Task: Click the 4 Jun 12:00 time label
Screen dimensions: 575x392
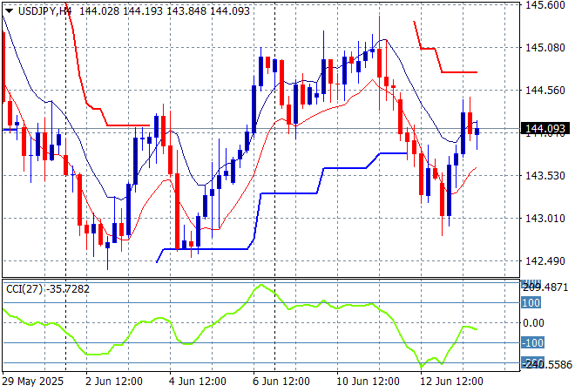Action: click(197, 382)
